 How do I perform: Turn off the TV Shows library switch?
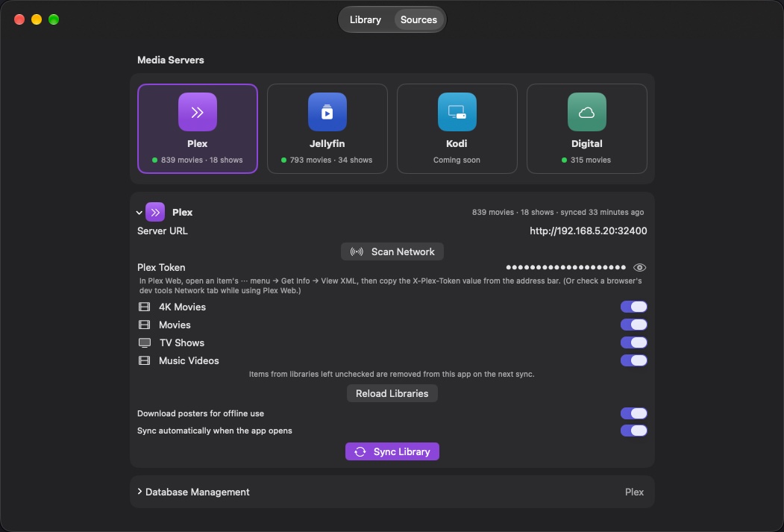tap(633, 343)
